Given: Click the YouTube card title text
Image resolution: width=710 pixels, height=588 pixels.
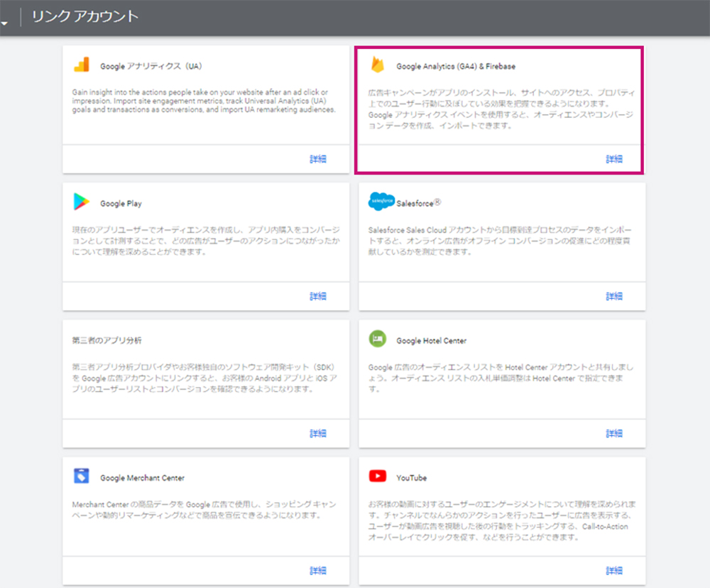Looking at the screenshot, I should (412, 478).
